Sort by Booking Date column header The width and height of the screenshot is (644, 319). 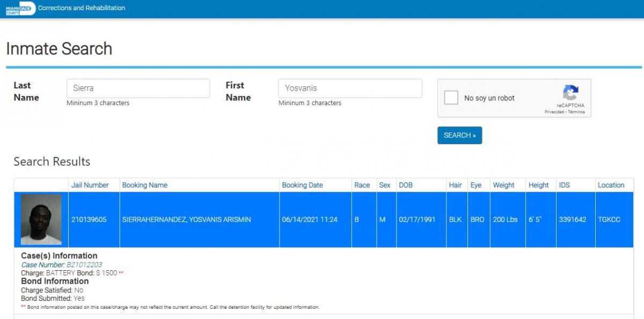[x=302, y=185]
